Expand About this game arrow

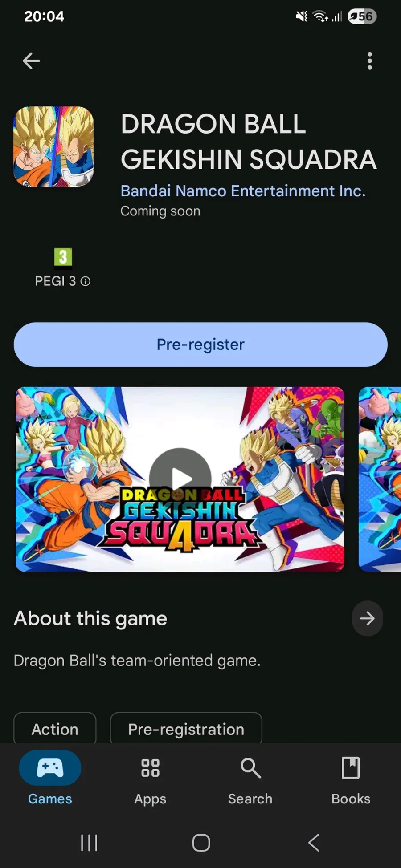(367, 618)
